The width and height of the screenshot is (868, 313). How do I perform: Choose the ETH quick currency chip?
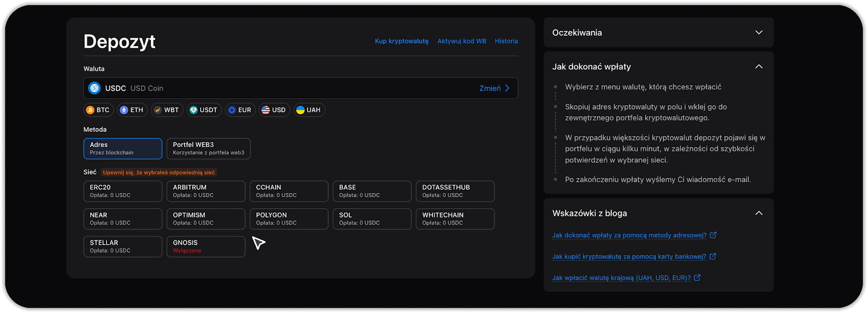point(131,110)
